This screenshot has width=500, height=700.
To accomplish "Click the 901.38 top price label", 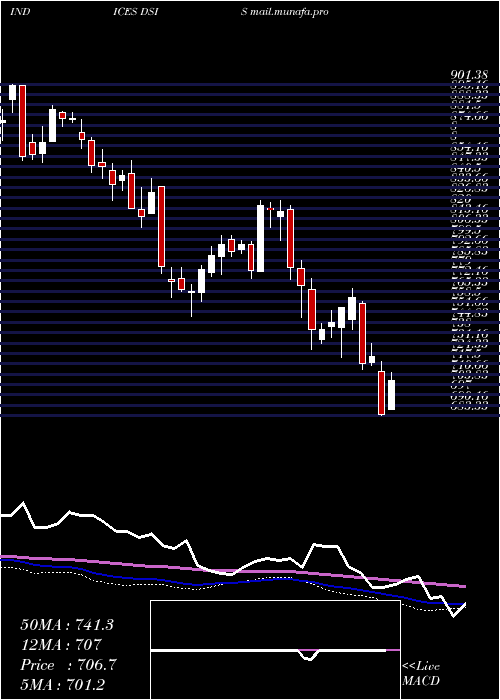I will click(469, 75).
